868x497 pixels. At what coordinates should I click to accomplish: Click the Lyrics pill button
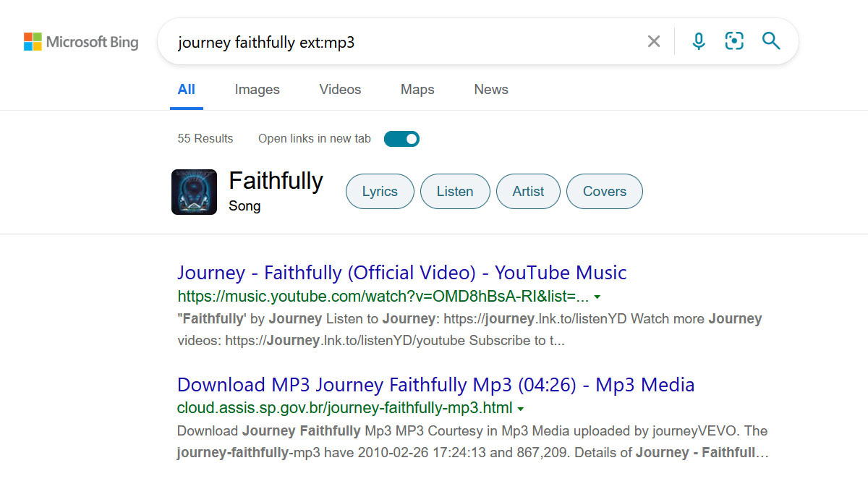(x=380, y=192)
